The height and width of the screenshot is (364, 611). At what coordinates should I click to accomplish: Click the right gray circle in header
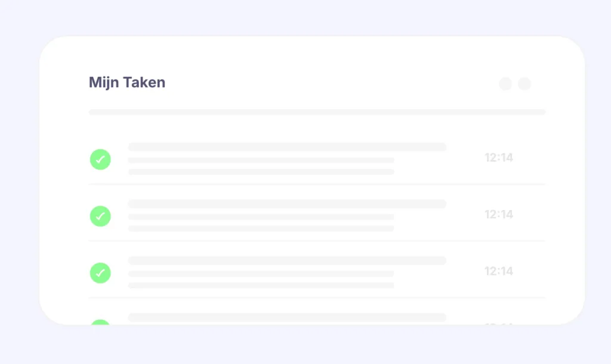pyautogui.click(x=524, y=84)
